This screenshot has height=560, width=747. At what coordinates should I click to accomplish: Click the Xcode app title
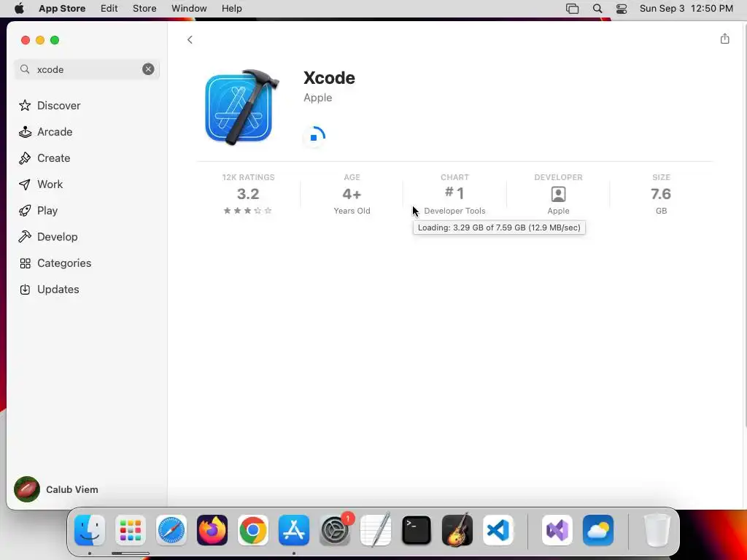click(x=329, y=77)
